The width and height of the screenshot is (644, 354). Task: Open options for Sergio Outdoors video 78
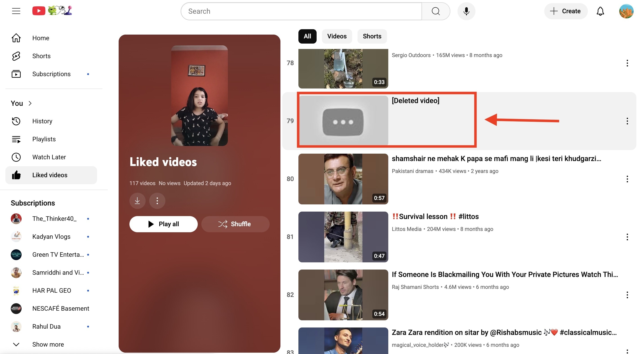point(627,63)
